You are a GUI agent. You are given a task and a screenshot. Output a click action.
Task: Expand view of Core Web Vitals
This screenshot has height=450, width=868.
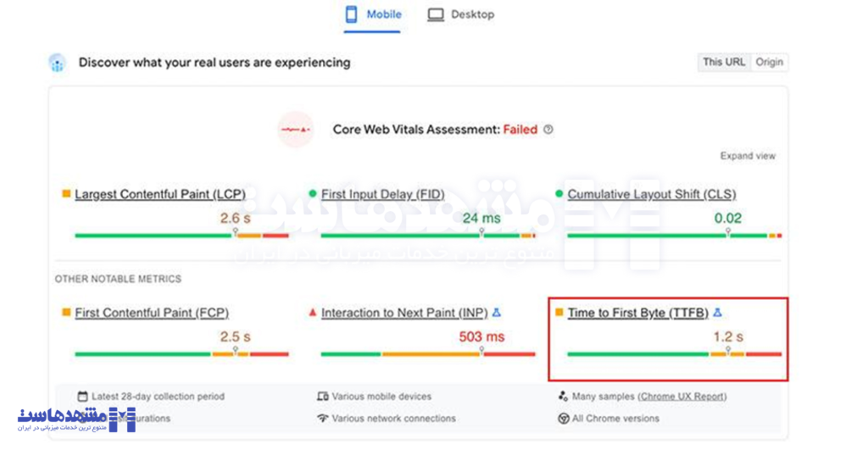point(748,156)
